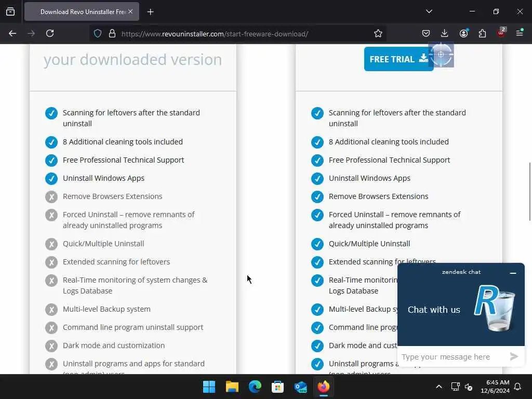This screenshot has width=532, height=399.
Task: Open Firefox View icon
Action: 10,11
